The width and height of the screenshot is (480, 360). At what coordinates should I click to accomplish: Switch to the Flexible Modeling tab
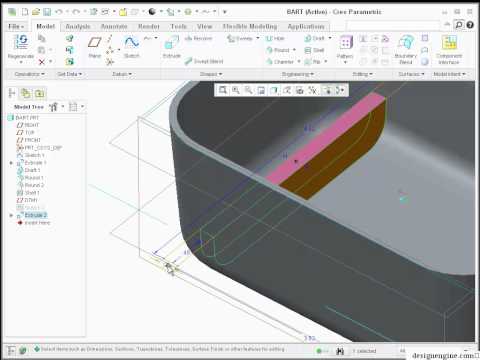[x=250, y=26]
